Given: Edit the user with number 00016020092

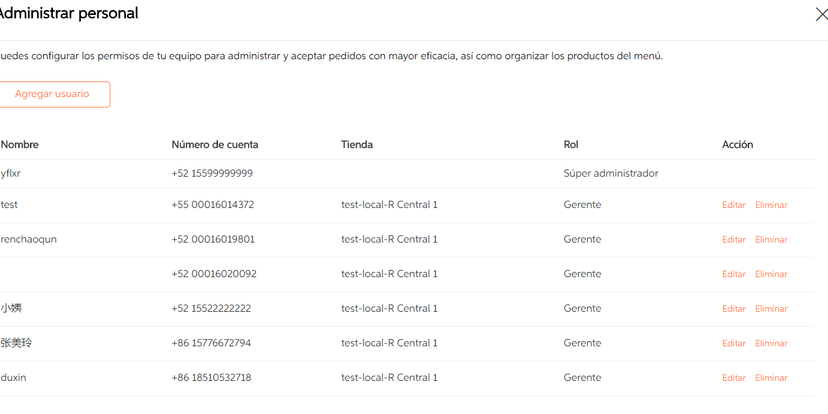Looking at the screenshot, I should (733, 274).
